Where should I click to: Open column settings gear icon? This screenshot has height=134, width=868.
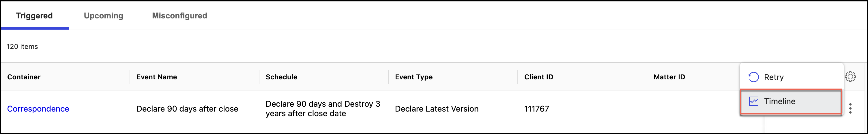click(x=850, y=76)
